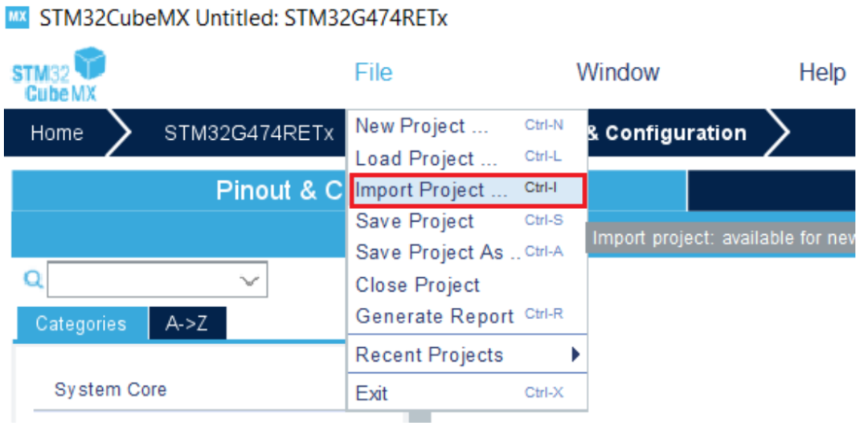Select Load Project menu entry
868x447 pixels.
[426, 158]
